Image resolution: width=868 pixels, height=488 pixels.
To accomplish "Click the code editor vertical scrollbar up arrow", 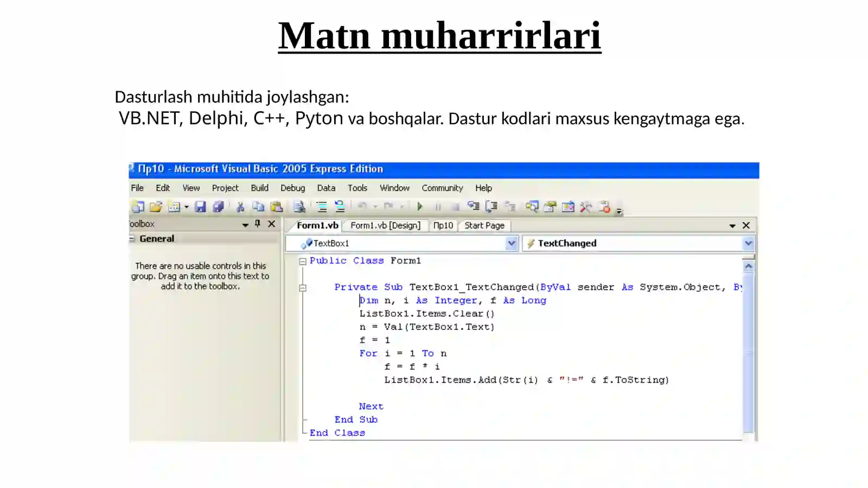I will 749,266.
